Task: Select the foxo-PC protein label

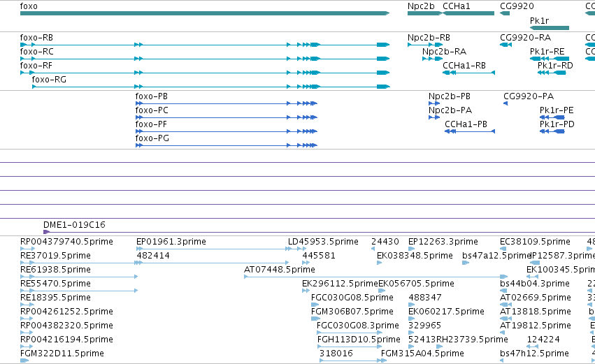Action: tap(152, 110)
